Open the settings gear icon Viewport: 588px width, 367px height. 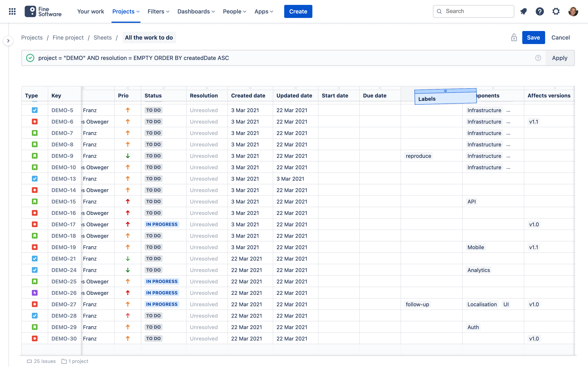pos(556,11)
